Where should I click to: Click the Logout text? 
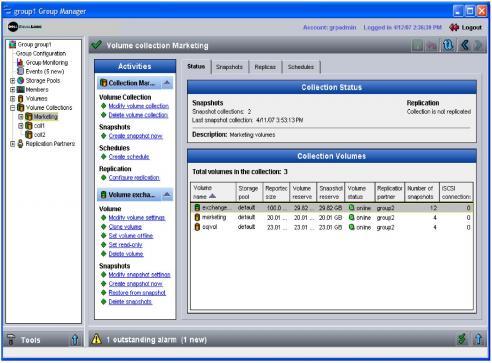tap(471, 27)
